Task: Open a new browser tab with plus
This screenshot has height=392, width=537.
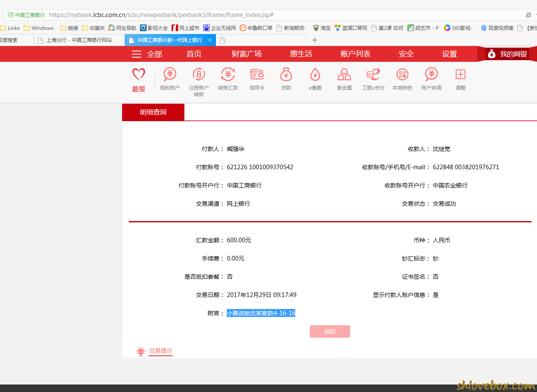Action: (314, 40)
